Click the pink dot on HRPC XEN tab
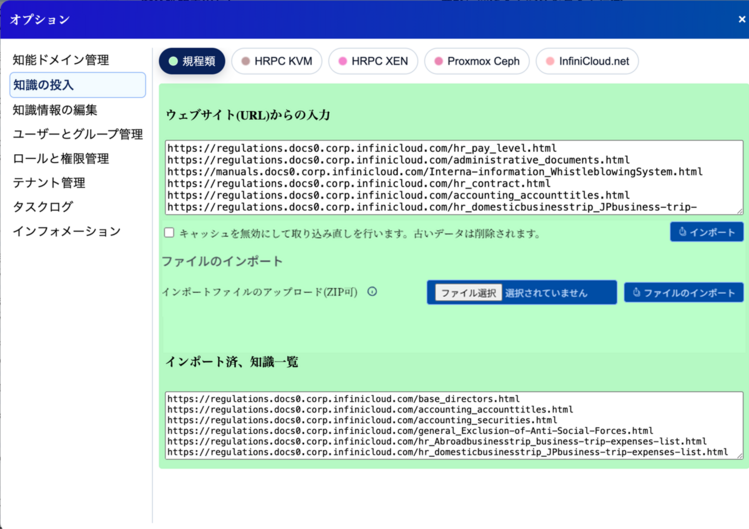Screen dimensions: 749x529 pyautogui.click(x=343, y=62)
